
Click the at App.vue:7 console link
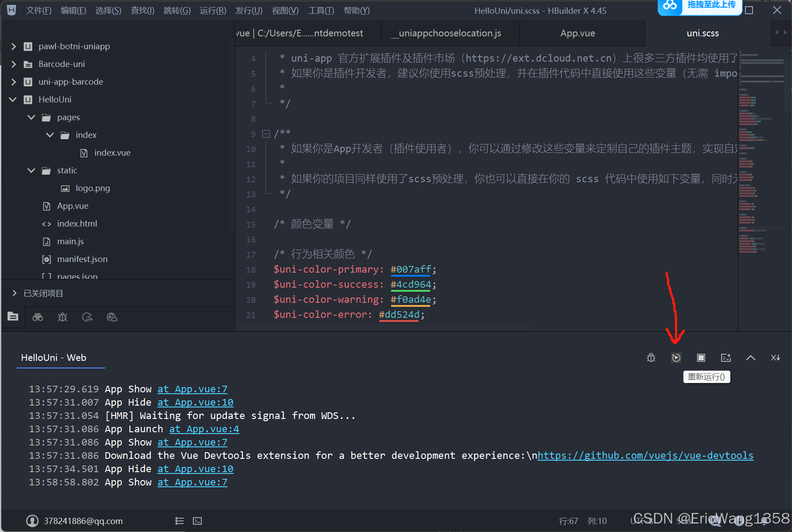pos(192,389)
